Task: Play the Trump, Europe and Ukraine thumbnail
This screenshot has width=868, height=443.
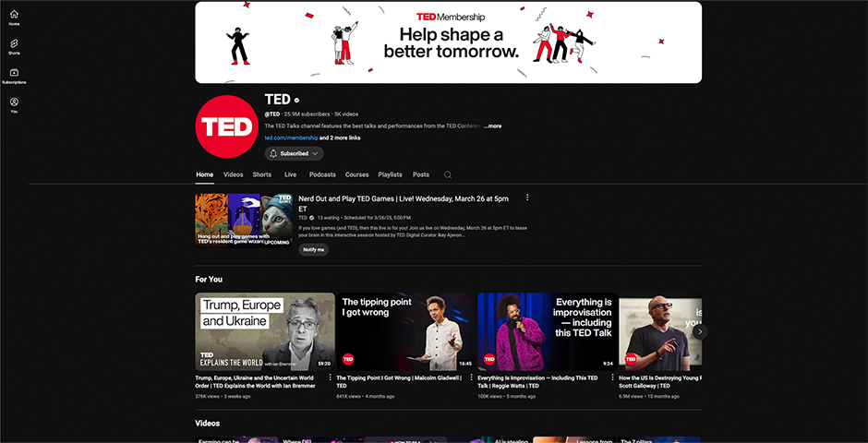Action: click(265, 331)
